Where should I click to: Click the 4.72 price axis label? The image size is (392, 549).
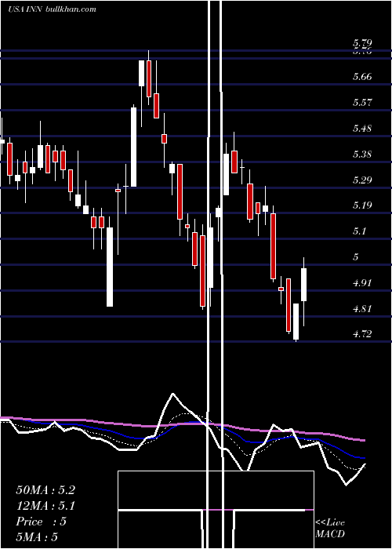coord(362,334)
